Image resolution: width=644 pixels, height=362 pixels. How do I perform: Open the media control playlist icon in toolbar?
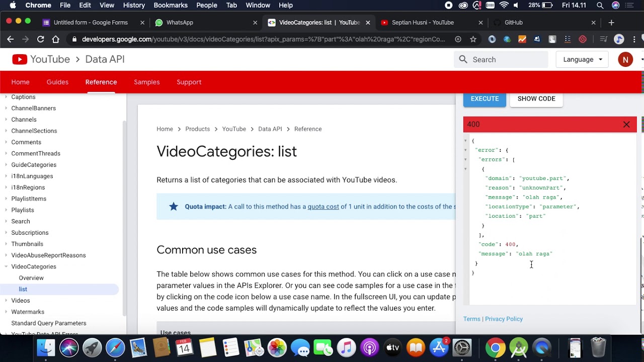604,39
